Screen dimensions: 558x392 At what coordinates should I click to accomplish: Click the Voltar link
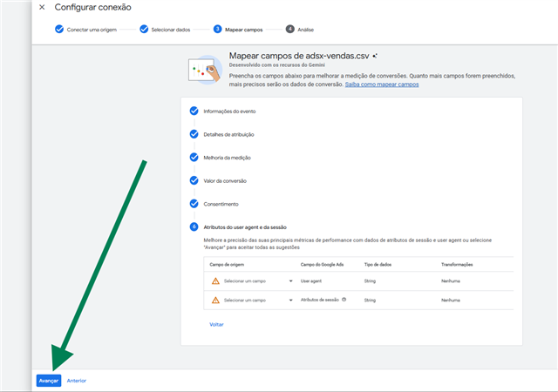tap(216, 324)
